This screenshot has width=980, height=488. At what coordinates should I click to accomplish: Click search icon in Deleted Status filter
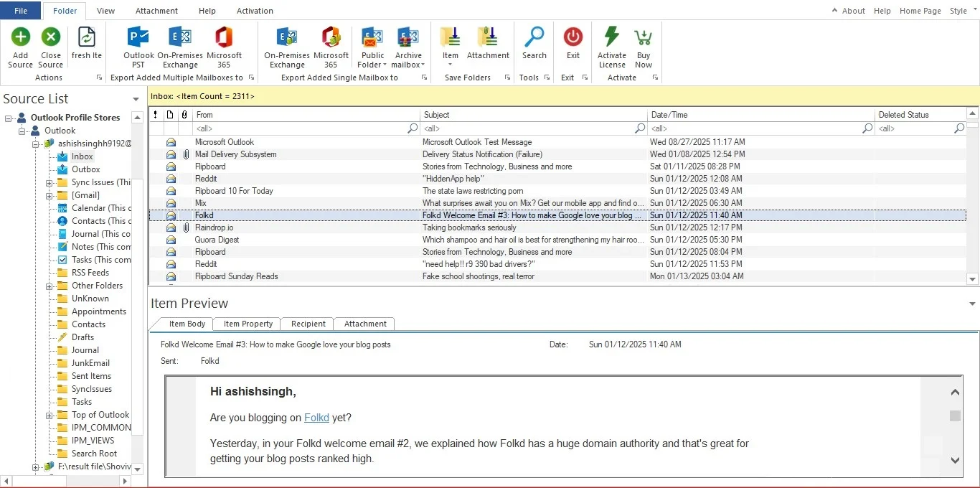pos(959,128)
